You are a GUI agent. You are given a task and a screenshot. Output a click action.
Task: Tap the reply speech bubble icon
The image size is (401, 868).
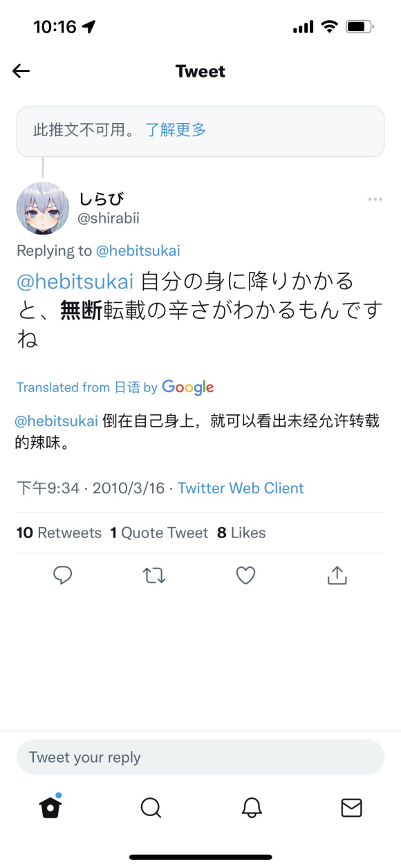coord(63,575)
